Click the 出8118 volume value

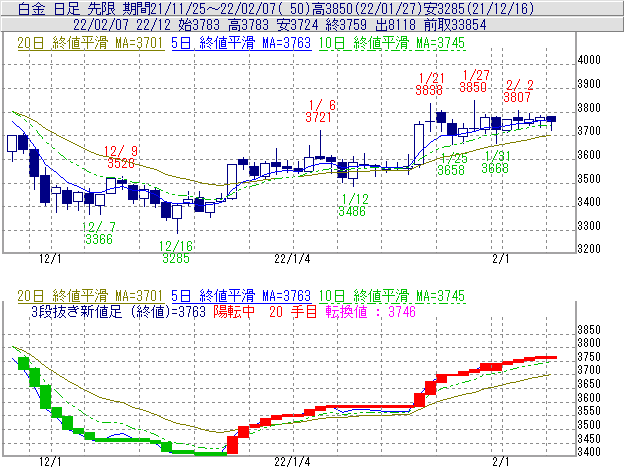tap(396, 25)
